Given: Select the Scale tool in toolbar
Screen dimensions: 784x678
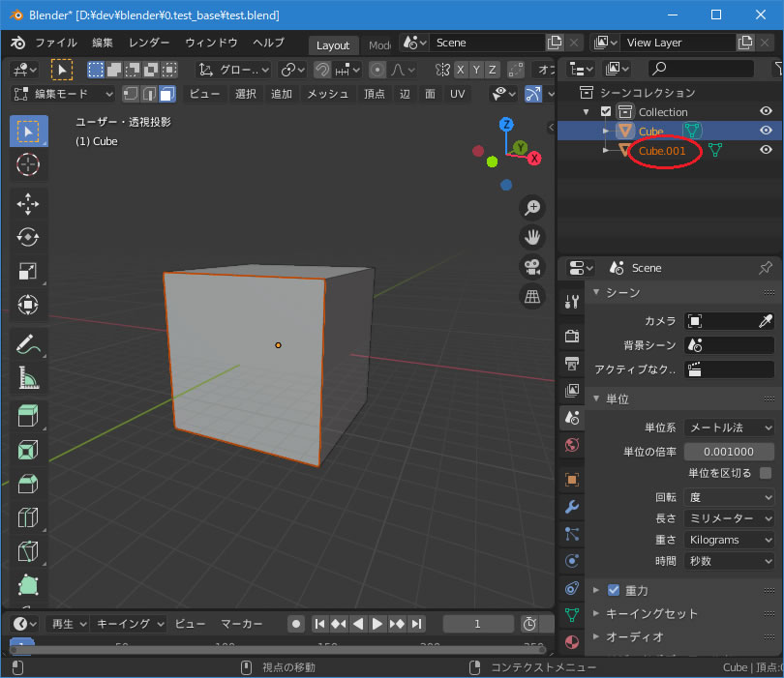Looking at the screenshot, I should click(x=28, y=272).
